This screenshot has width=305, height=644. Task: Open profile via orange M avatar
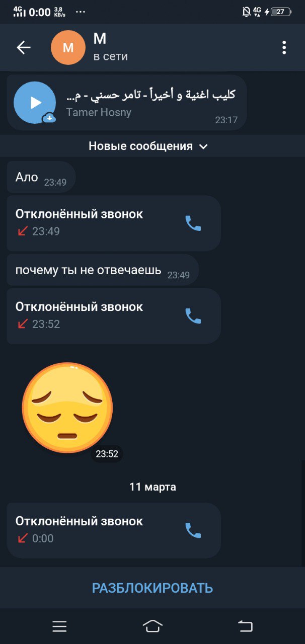(x=68, y=47)
